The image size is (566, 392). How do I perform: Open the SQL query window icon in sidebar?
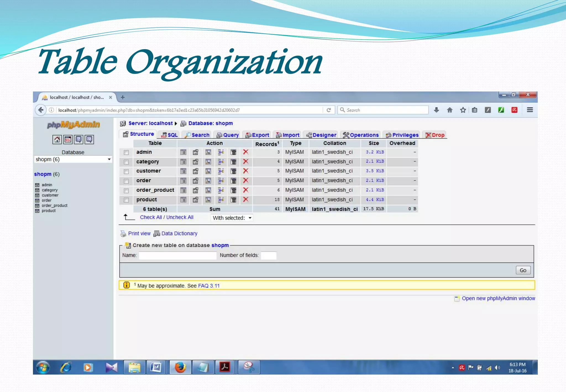click(x=68, y=139)
